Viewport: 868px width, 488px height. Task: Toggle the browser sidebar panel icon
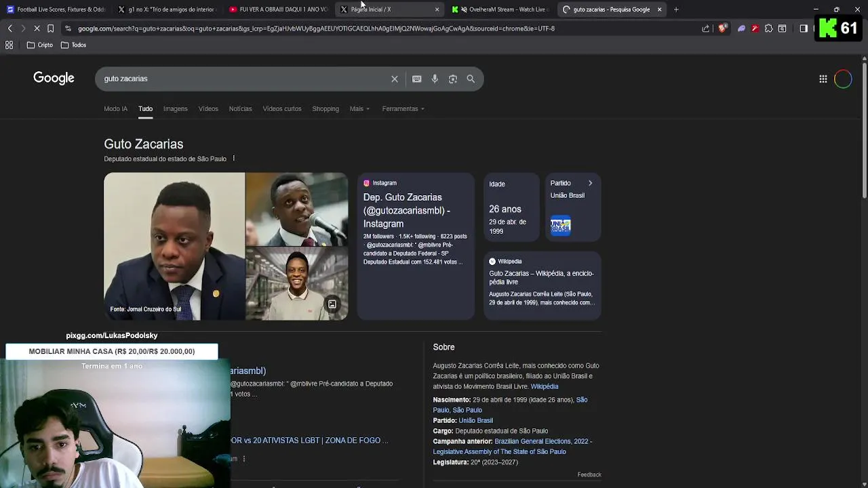[x=804, y=28]
